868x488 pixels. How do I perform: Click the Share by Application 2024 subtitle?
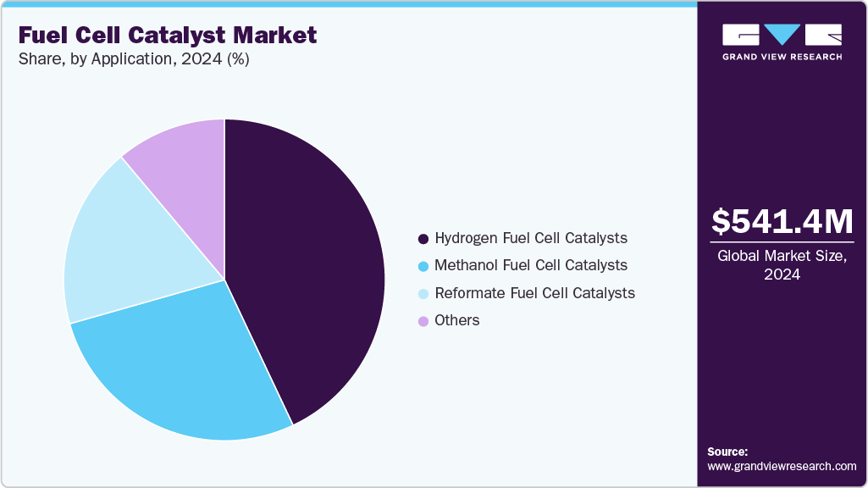(x=133, y=58)
